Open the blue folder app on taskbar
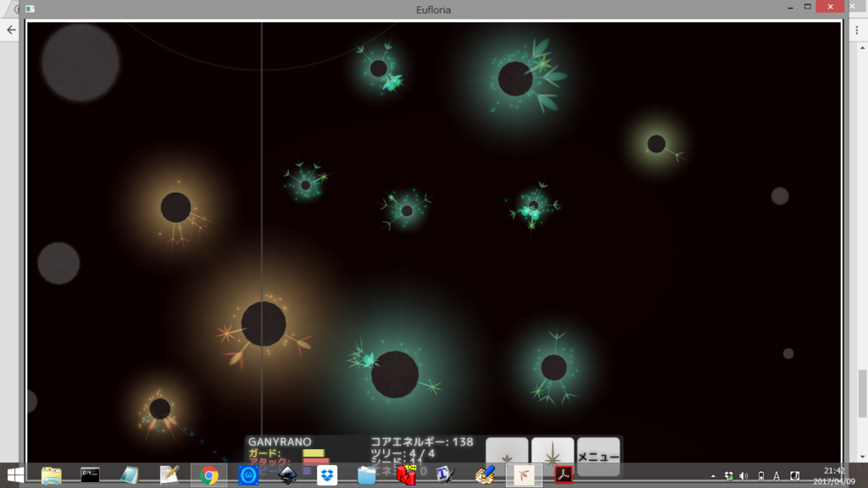The width and height of the screenshot is (868, 488). coord(366,475)
